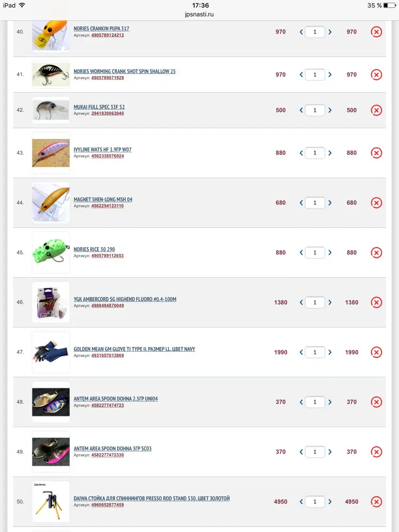The width and height of the screenshot is (399, 532).
Task: Delete MUKAI FULL SPEC 33F 52 item
Action: coord(376,110)
